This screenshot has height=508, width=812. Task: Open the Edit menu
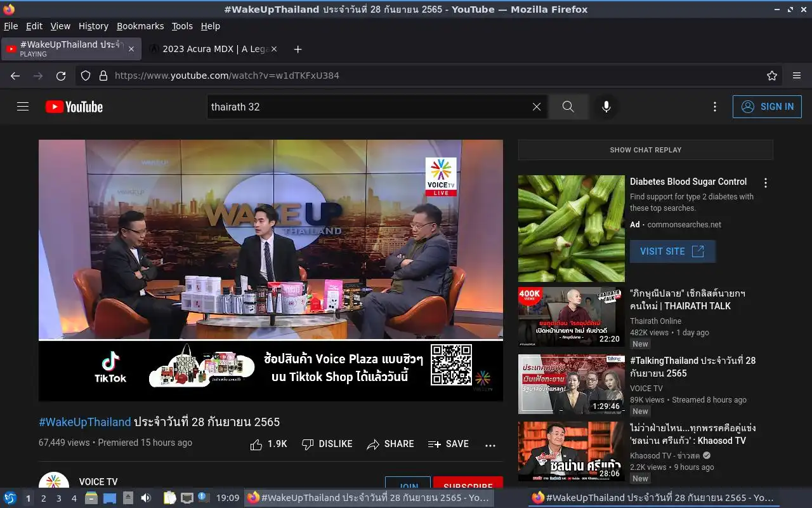pos(34,26)
